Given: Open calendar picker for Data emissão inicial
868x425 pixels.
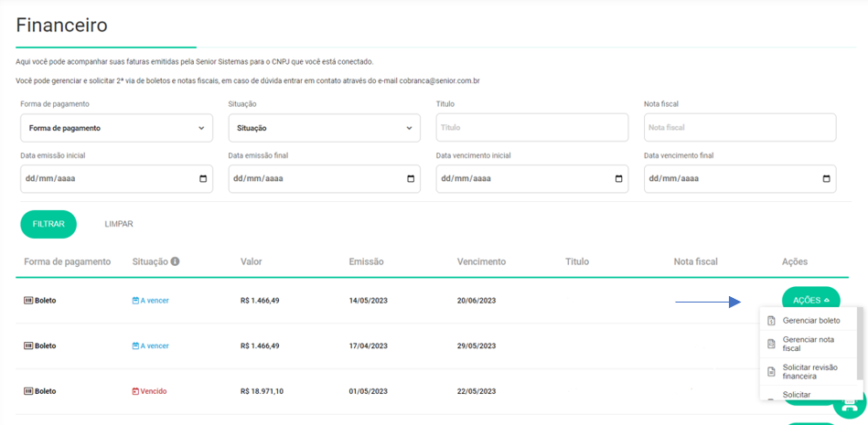Looking at the screenshot, I should 203,179.
